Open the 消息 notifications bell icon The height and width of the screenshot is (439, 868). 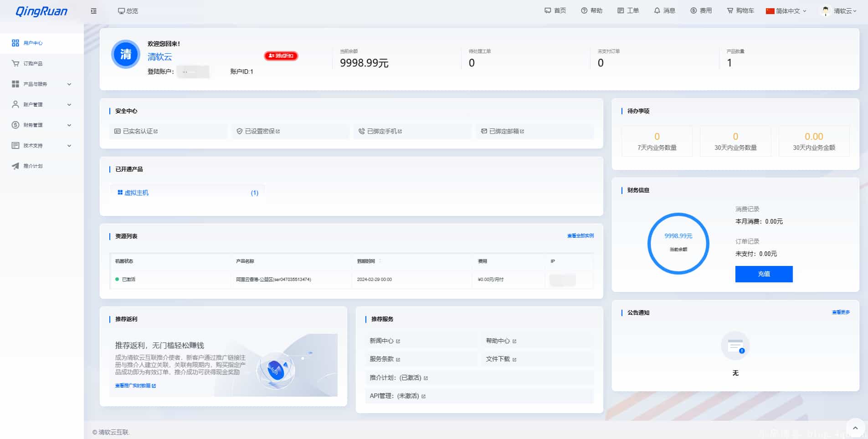click(657, 10)
